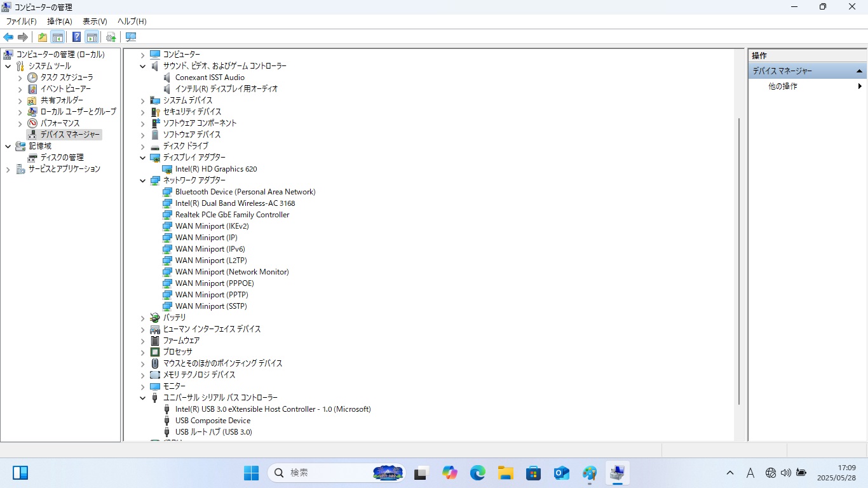This screenshot has height=488, width=868.
Task: Click the タスク スケジューラ clock icon
Action: [x=32, y=78]
